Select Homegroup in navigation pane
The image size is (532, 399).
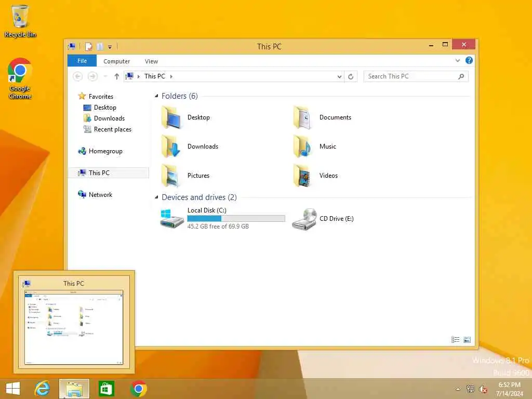100,151
